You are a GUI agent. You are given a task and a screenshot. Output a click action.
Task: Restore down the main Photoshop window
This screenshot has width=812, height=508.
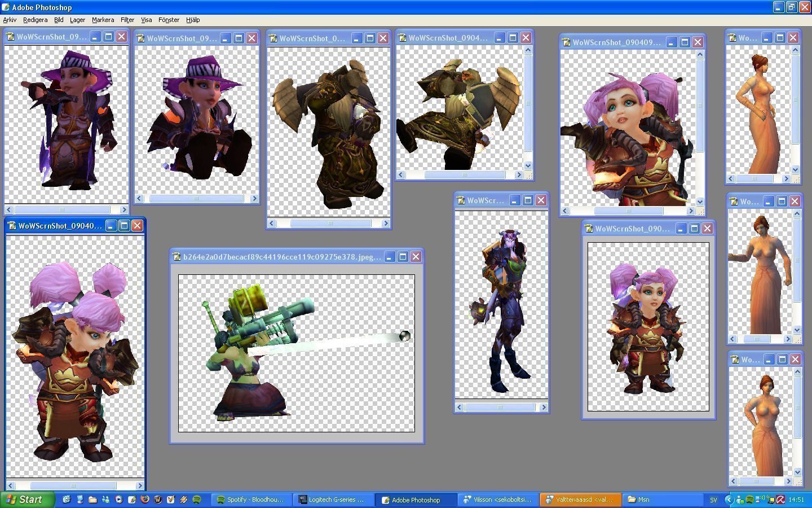tap(792, 7)
